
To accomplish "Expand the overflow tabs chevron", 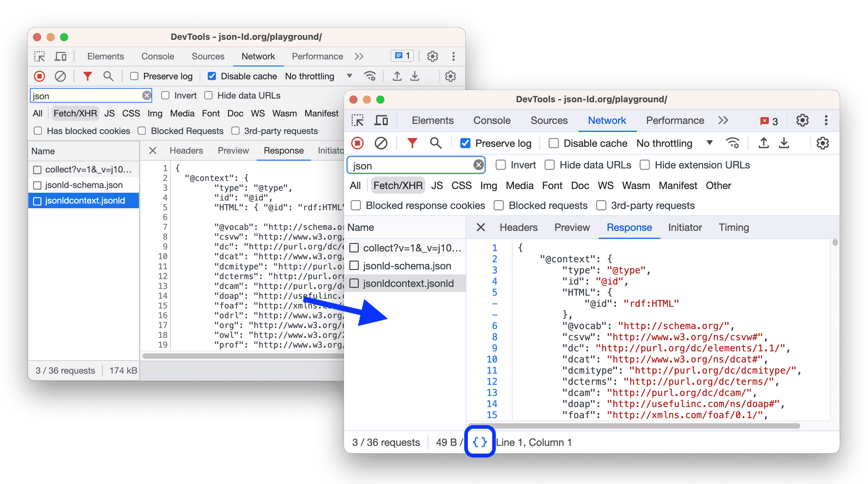I will tap(722, 120).
